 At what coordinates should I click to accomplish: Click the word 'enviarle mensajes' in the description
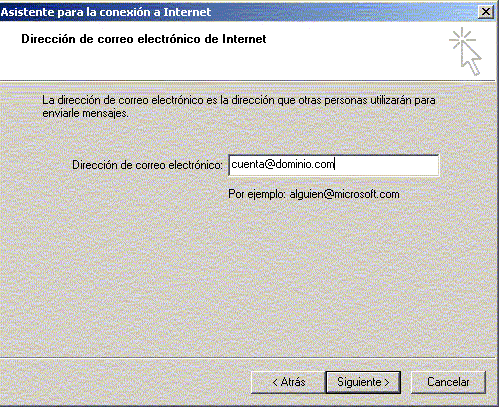85,113
